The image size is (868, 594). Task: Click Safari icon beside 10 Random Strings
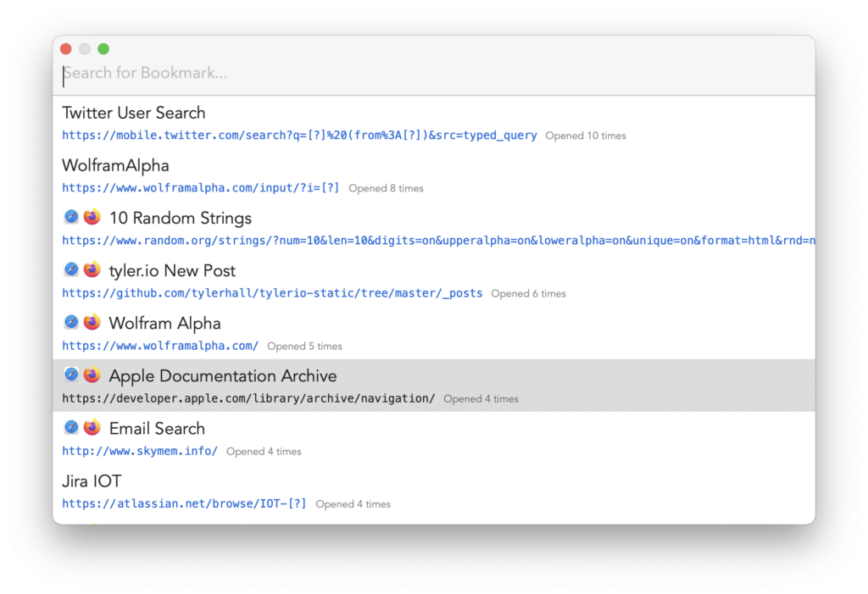click(71, 217)
